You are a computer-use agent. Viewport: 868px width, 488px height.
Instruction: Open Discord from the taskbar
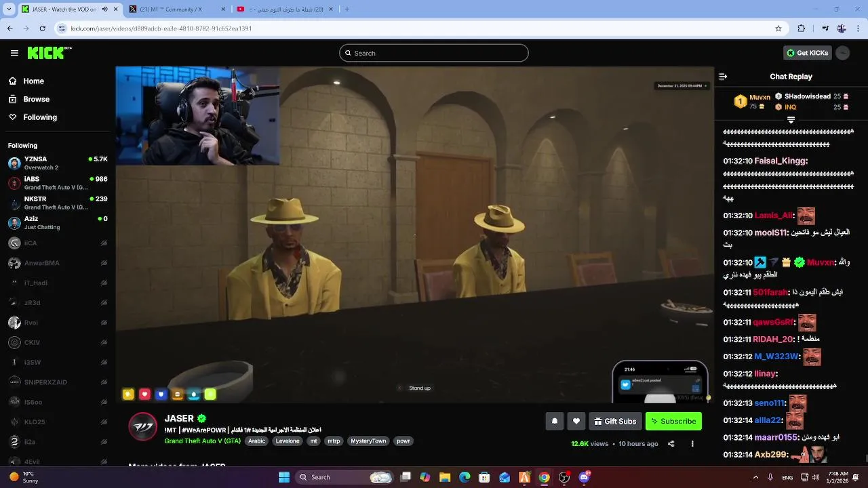point(585,477)
